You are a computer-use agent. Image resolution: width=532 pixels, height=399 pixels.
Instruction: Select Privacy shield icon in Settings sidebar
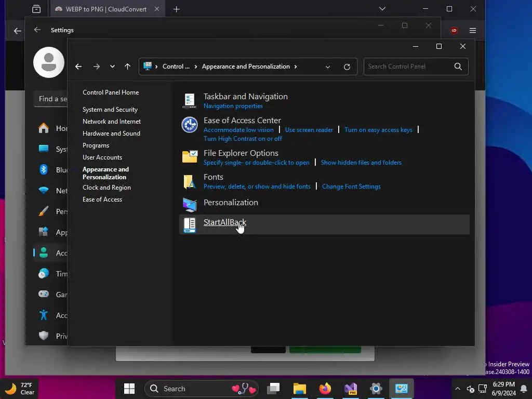click(x=44, y=336)
